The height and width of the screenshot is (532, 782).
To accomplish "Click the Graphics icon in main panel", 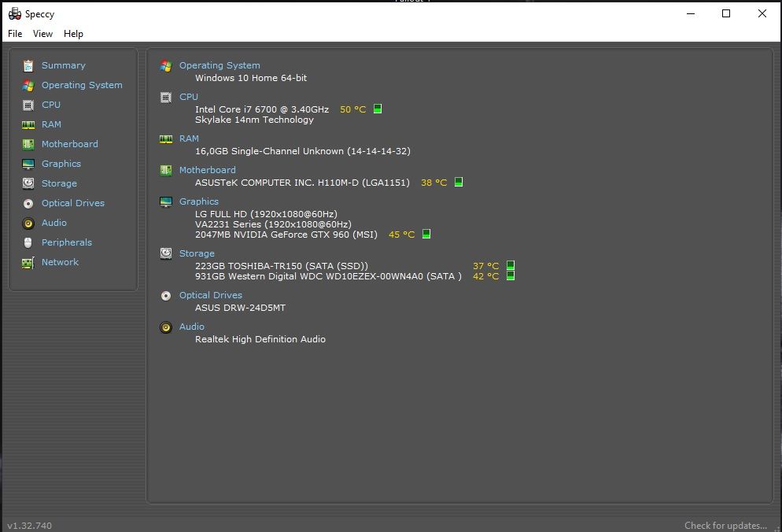I will (x=166, y=201).
